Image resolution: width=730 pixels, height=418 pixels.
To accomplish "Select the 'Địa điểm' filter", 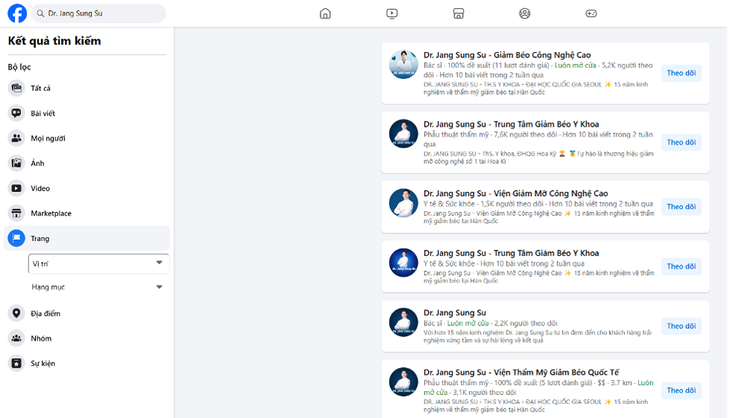I will point(87,313).
